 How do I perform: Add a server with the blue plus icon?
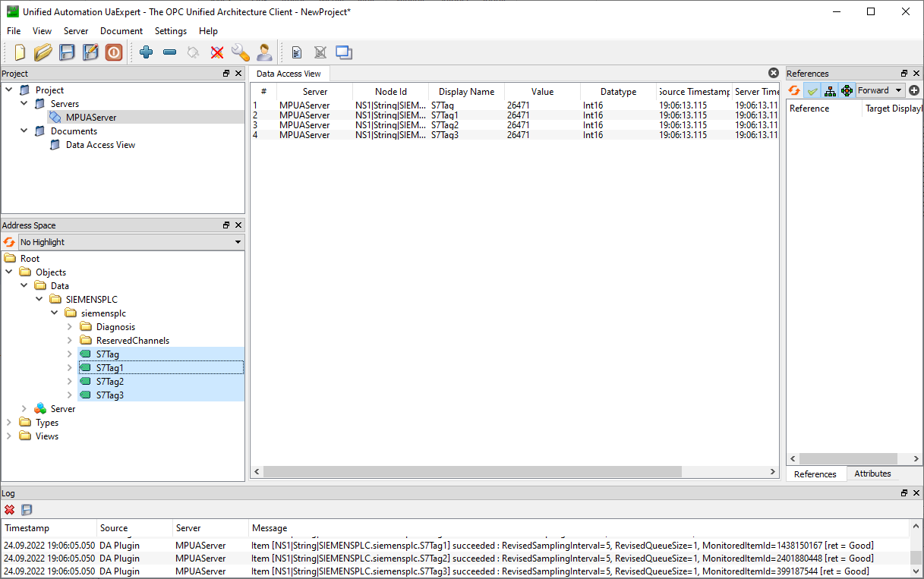147,52
